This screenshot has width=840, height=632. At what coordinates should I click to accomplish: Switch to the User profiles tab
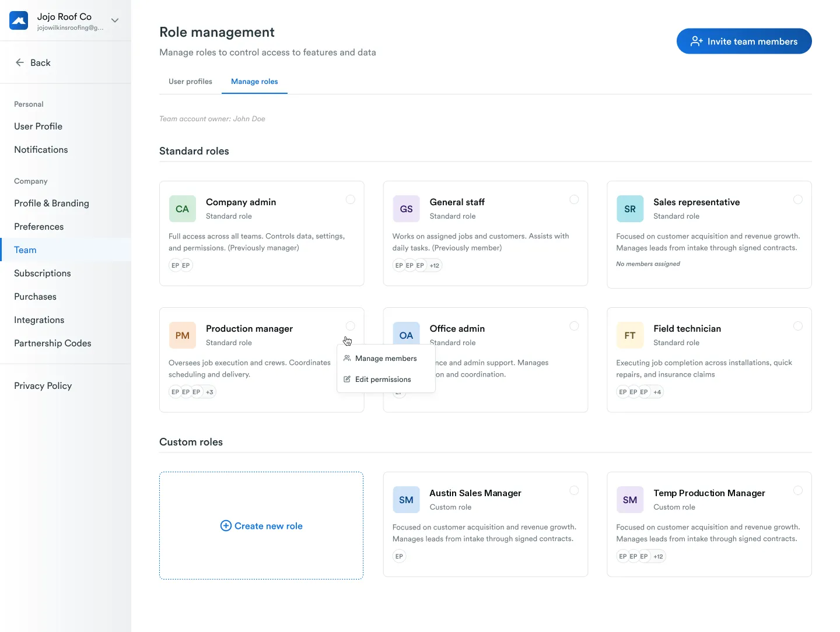(190, 82)
